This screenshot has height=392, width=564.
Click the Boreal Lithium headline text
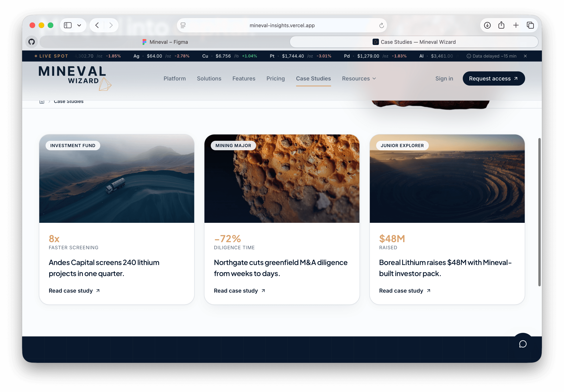[x=445, y=268]
